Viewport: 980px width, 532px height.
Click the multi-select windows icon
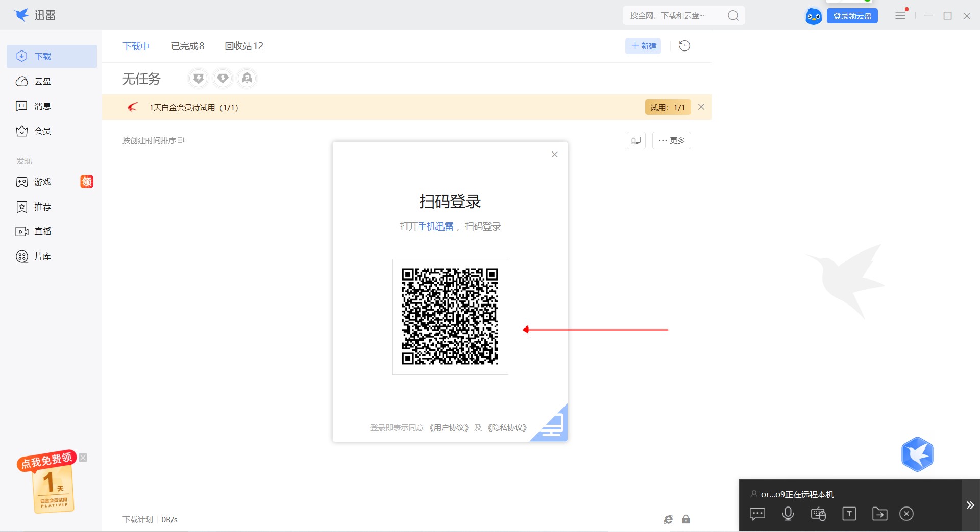click(x=636, y=140)
